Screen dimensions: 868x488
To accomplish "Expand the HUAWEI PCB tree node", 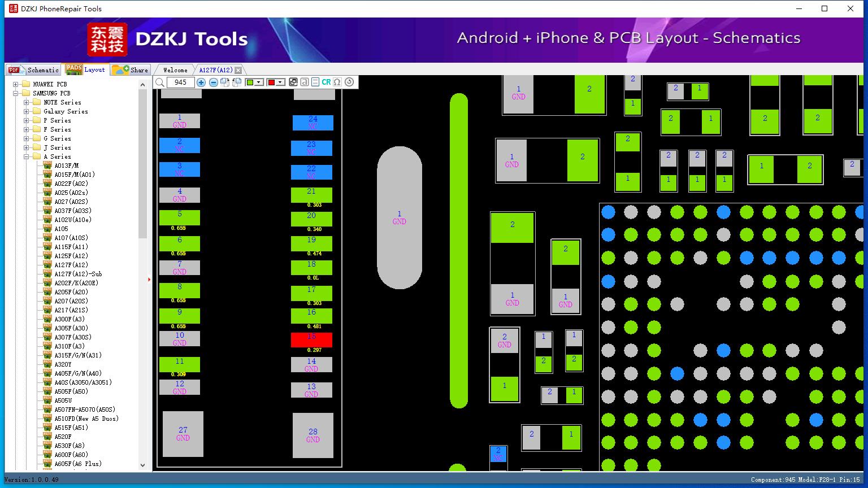I will pos(16,84).
